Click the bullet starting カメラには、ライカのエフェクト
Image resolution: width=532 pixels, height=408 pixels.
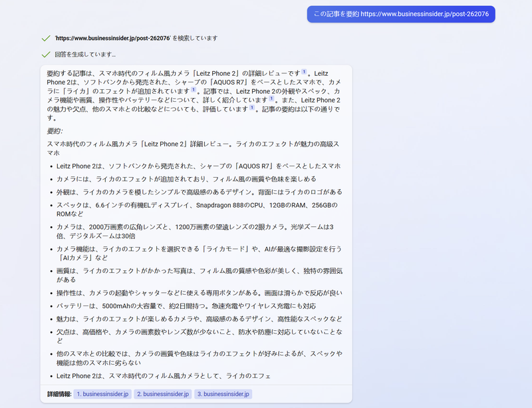click(x=186, y=179)
